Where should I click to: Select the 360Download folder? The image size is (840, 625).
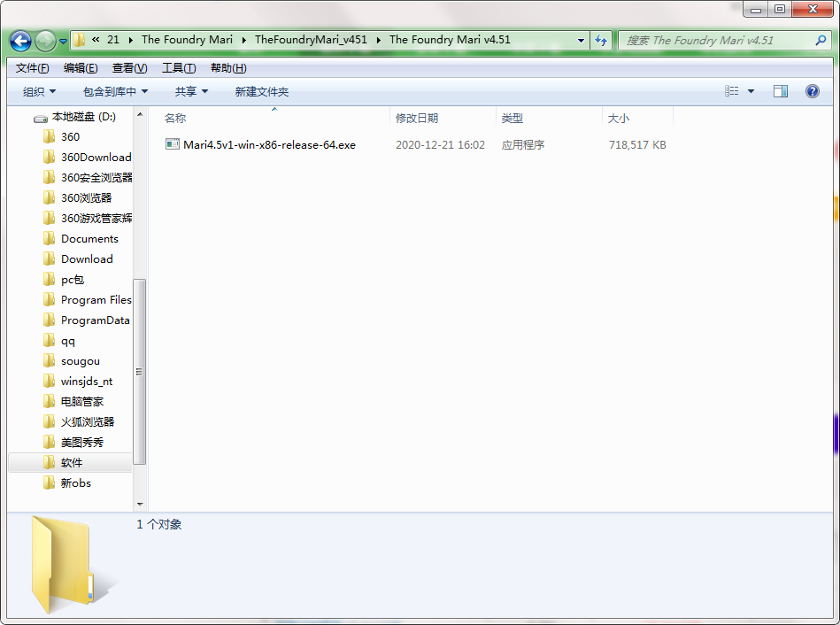(x=87, y=157)
